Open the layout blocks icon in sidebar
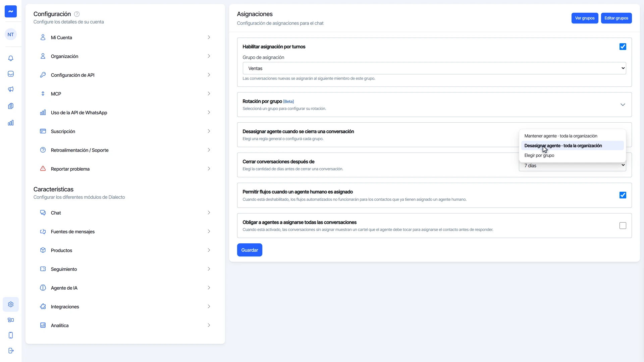This screenshot has width=644, height=362. 11,320
